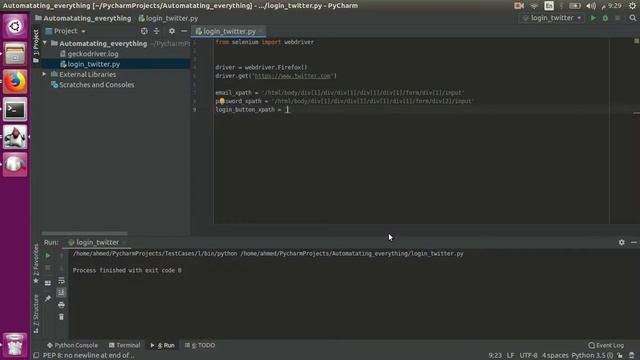The width and height of the screenshot is (640, 360).
Task: Click the 4 spaces indent setting
Action: click(555, 356)
